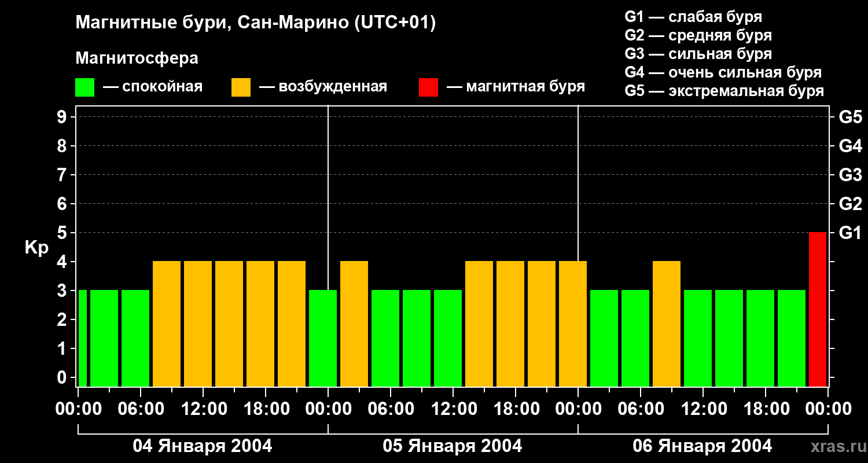Click the '06:00' tick above 06 Января
The image size is (868, 463).
641,409
